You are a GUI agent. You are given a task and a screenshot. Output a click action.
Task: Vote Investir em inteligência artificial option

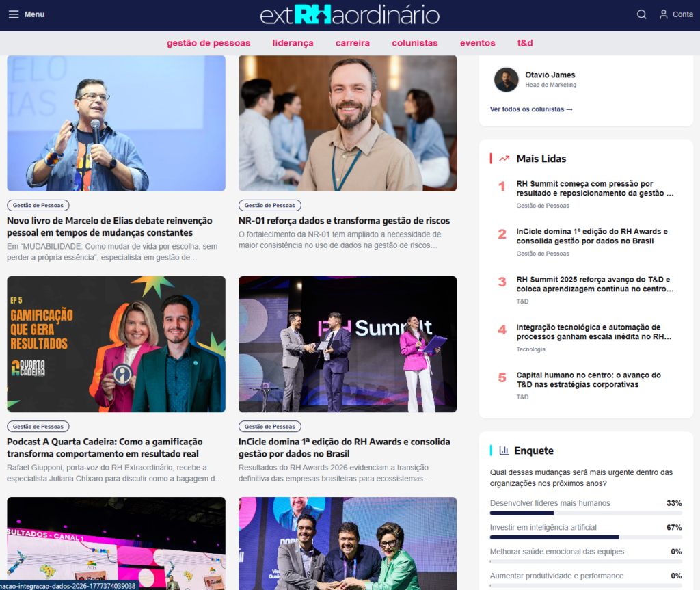click(x=543, y=527)
